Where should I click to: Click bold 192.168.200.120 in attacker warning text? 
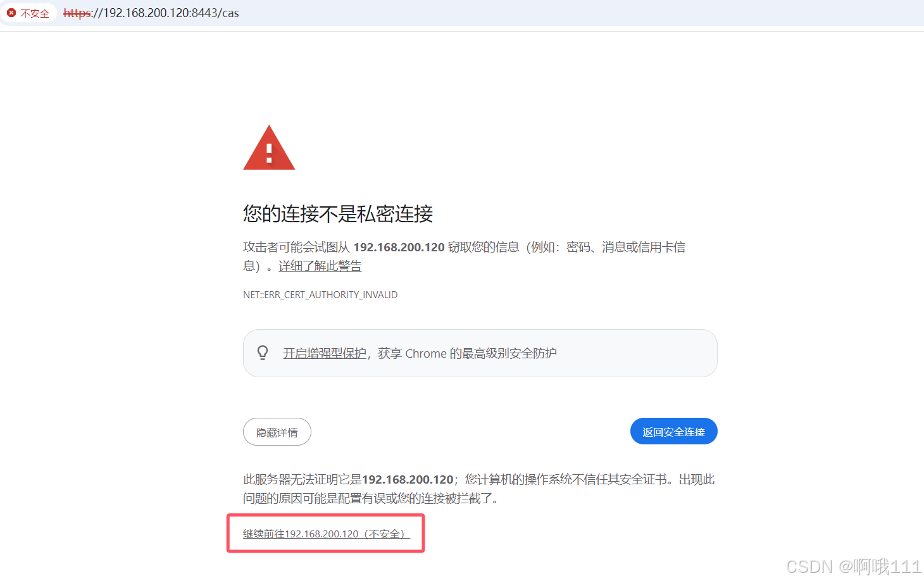point(399,248)
